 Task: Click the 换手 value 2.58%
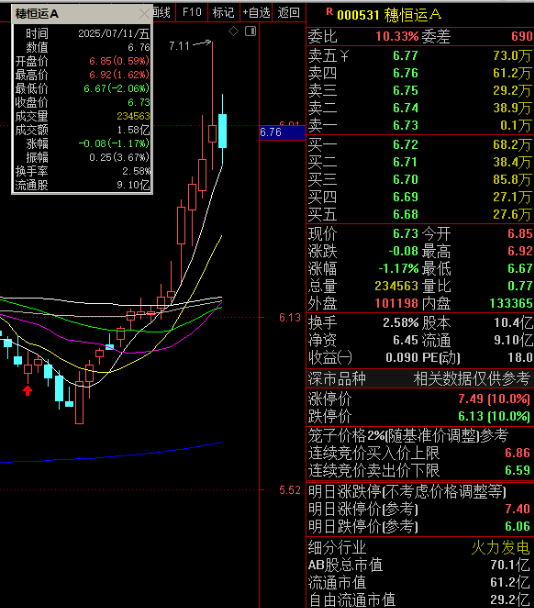401,323
